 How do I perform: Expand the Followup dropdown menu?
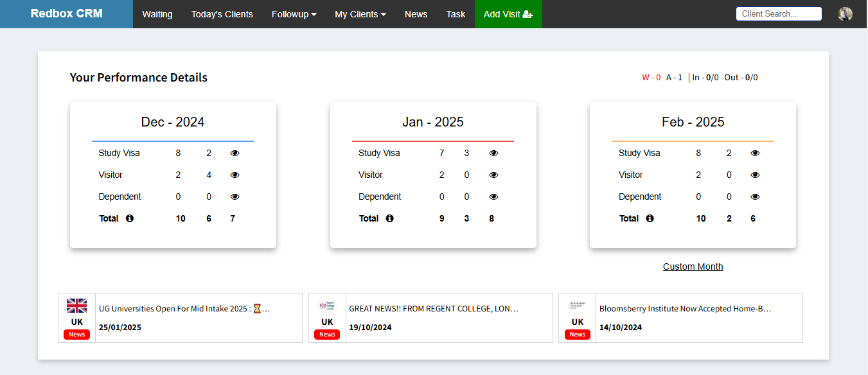point(294,14)
